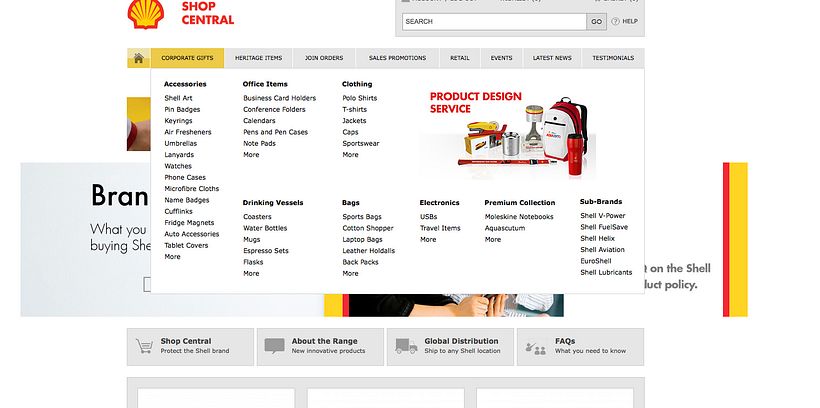
Task: Open Espresso Sets link
Action: point(266,251)
